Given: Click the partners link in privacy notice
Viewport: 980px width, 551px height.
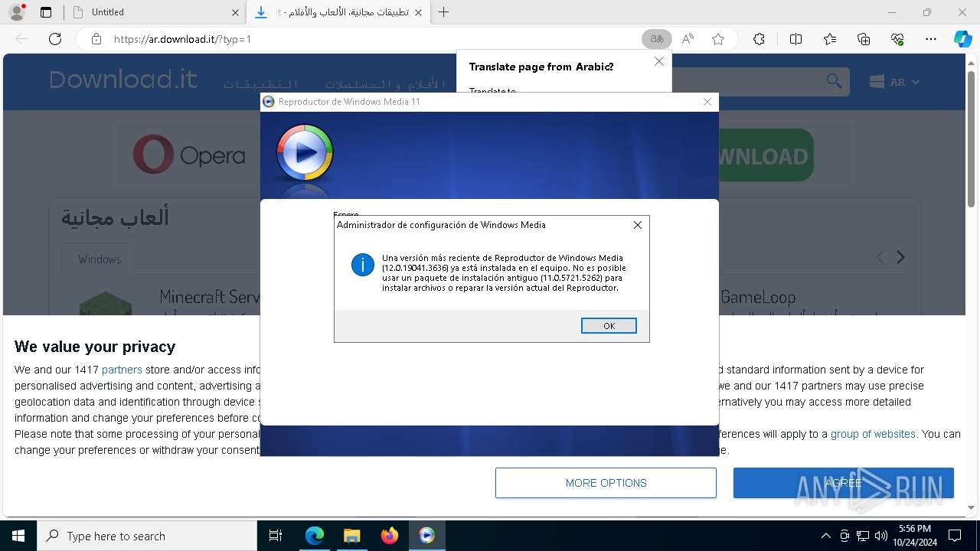Looking at the screenshot, I should coord(122,370).
